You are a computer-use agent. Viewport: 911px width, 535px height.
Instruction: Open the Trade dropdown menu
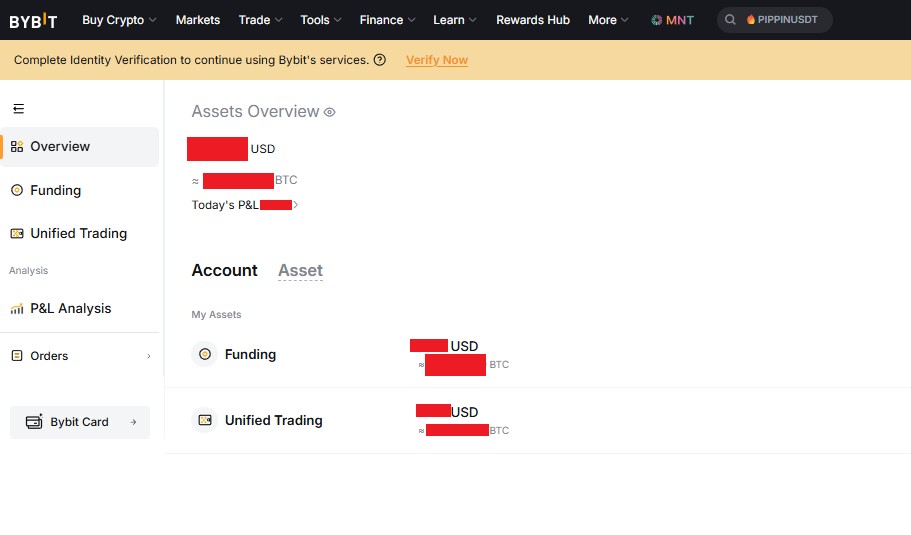click(x=260, y=20)
